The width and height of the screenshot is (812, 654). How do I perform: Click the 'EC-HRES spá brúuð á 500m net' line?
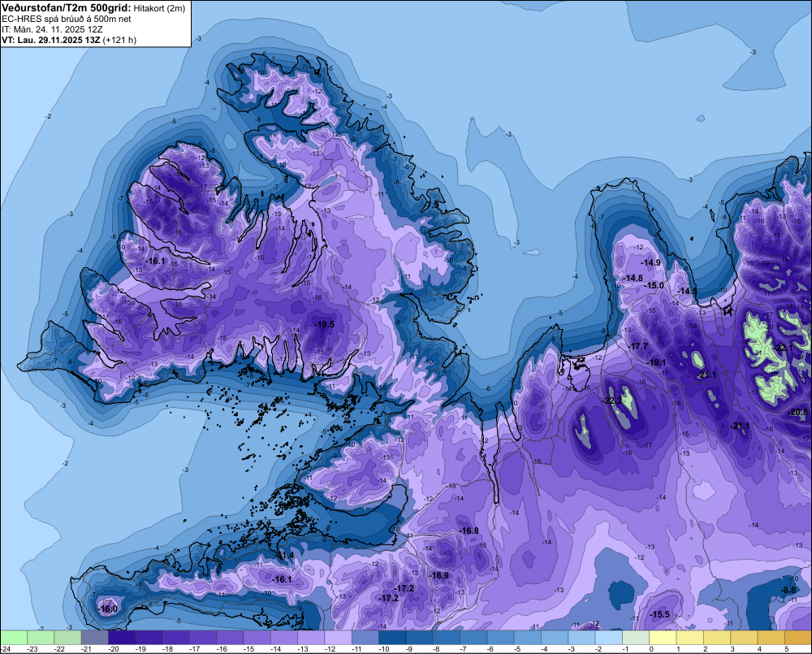pyautogui.click(x=67, y=19)
